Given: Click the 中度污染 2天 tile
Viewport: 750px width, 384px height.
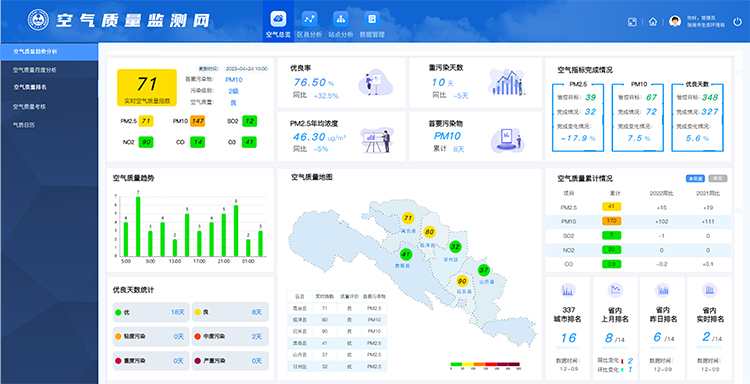Looking at the screenshot, I should click(x=230, y=337).
